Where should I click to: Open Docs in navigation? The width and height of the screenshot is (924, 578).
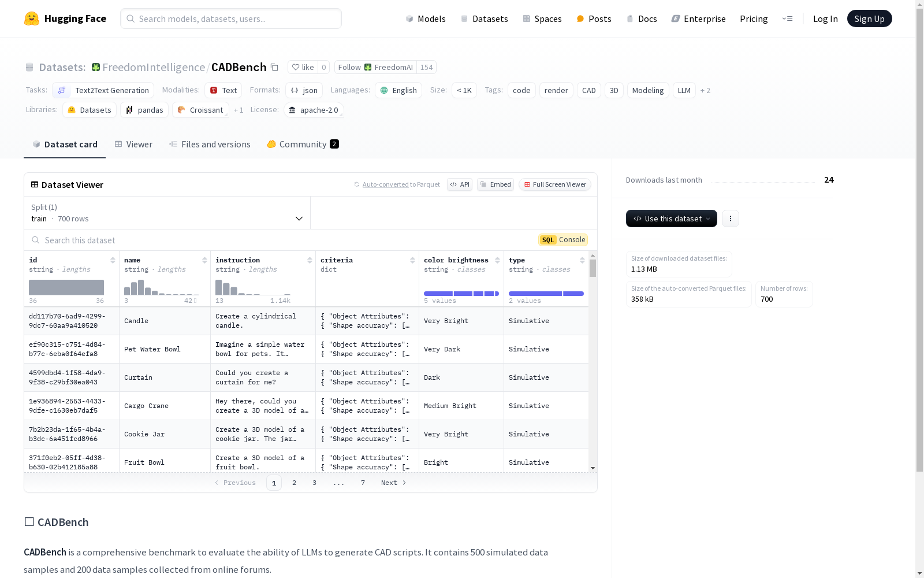(642, 18)
